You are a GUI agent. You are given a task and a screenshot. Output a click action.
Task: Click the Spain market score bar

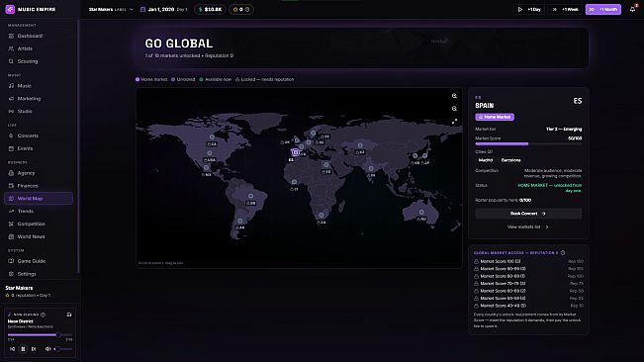[x=528, y=144]
